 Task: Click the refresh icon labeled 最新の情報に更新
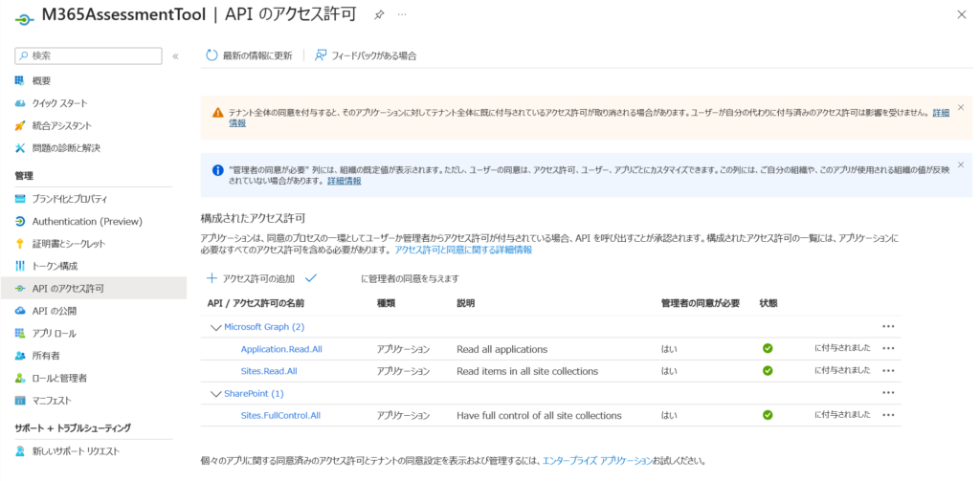(x=212, y=55)
